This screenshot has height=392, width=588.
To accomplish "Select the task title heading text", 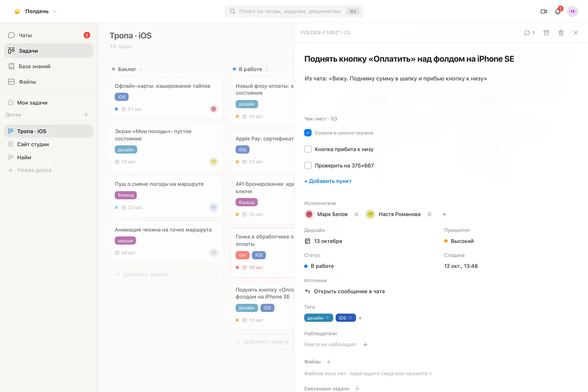I will tap(409, 59).
